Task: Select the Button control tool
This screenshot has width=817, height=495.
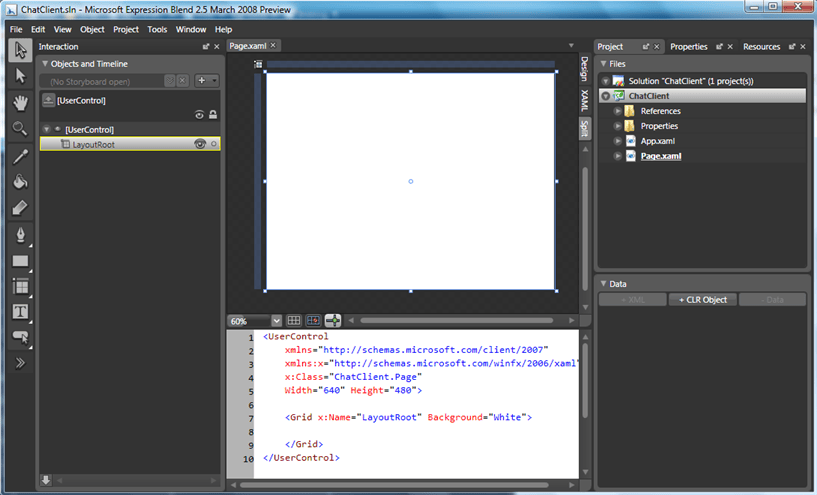Action: (20, 337)
